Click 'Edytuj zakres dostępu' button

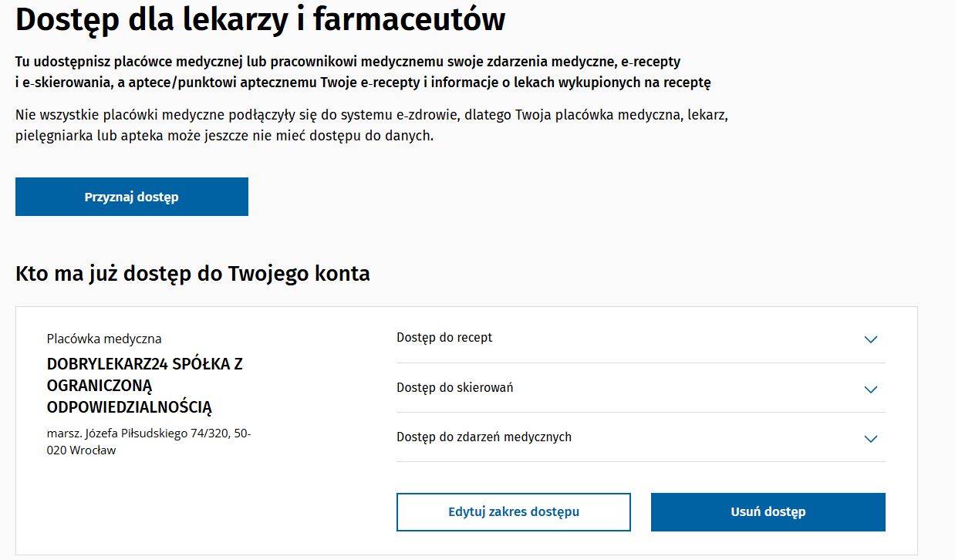[x=513, y=512]
